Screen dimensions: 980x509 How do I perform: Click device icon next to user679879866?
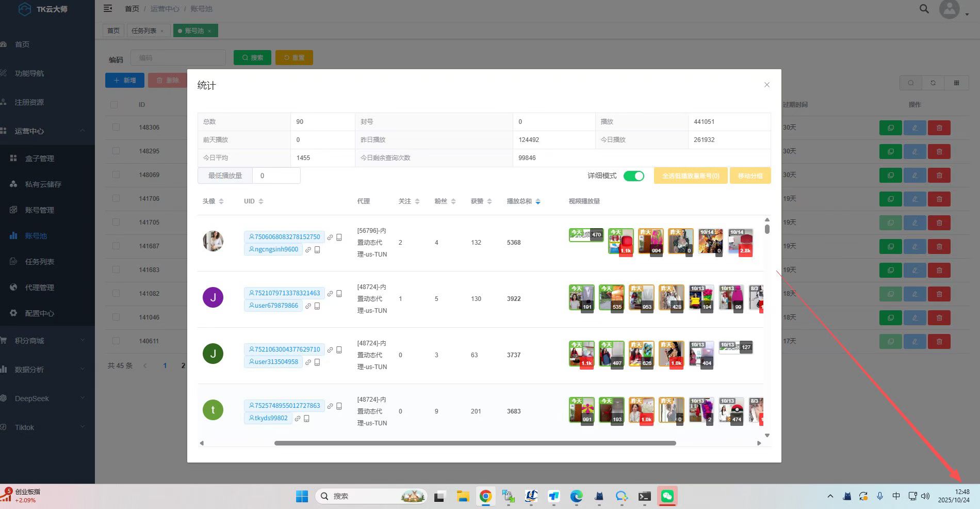[x=317, y=306]
